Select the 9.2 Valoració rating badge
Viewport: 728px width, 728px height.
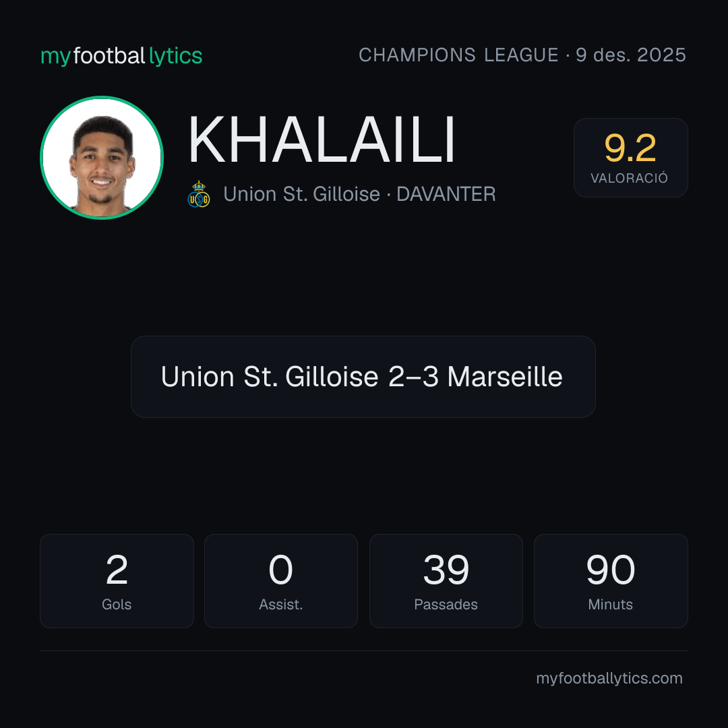[630, 158]
